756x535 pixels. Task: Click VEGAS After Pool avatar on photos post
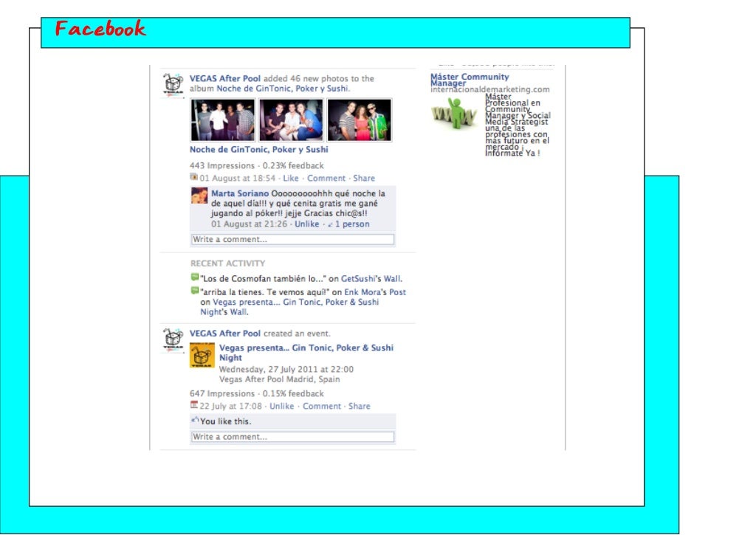(x=173, y=86)
